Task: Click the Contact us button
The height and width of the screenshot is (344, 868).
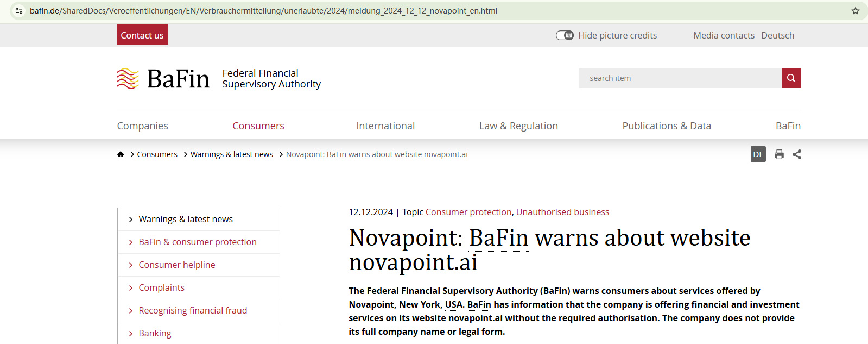Action: pos(142,35)
